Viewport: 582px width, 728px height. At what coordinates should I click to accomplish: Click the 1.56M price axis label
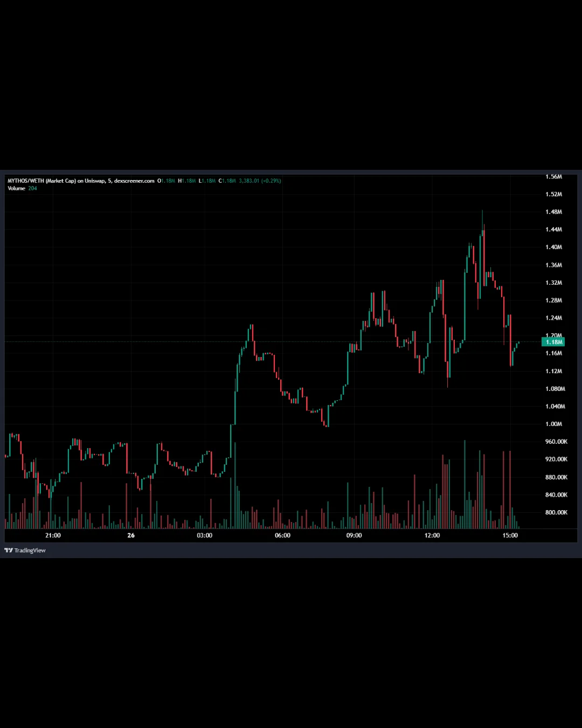tap(553, 176)
